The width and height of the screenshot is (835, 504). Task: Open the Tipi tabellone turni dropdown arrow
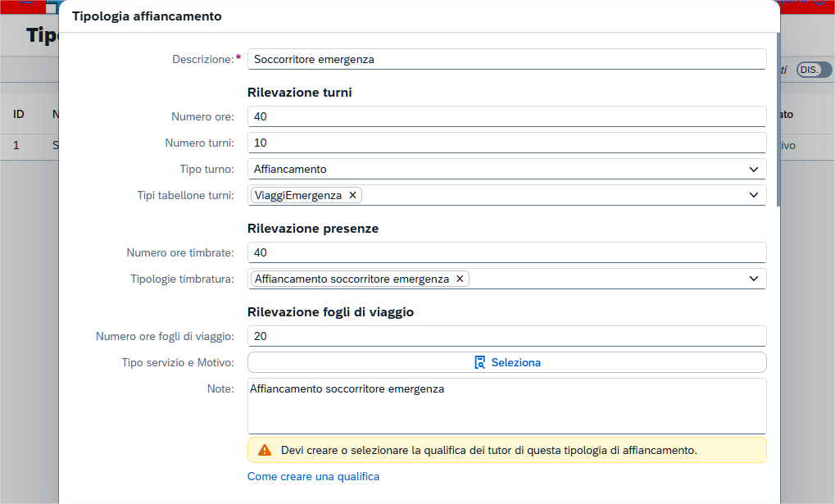(x=753, y=195)
